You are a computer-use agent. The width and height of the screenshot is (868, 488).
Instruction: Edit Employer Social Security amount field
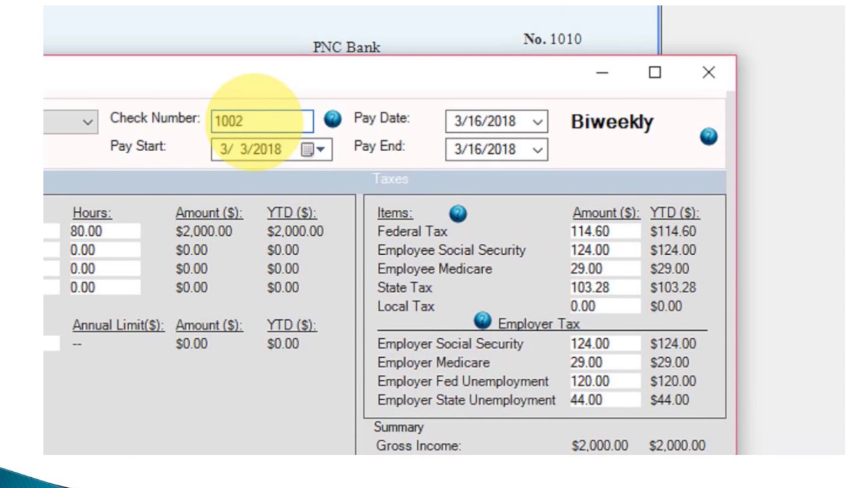click(605, 344)
